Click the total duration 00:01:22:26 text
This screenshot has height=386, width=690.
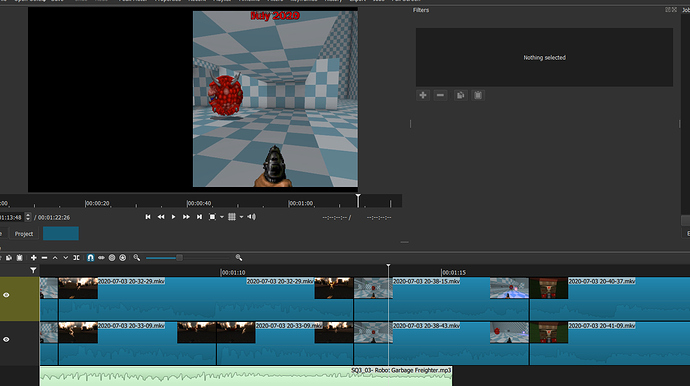click(54, 217)
